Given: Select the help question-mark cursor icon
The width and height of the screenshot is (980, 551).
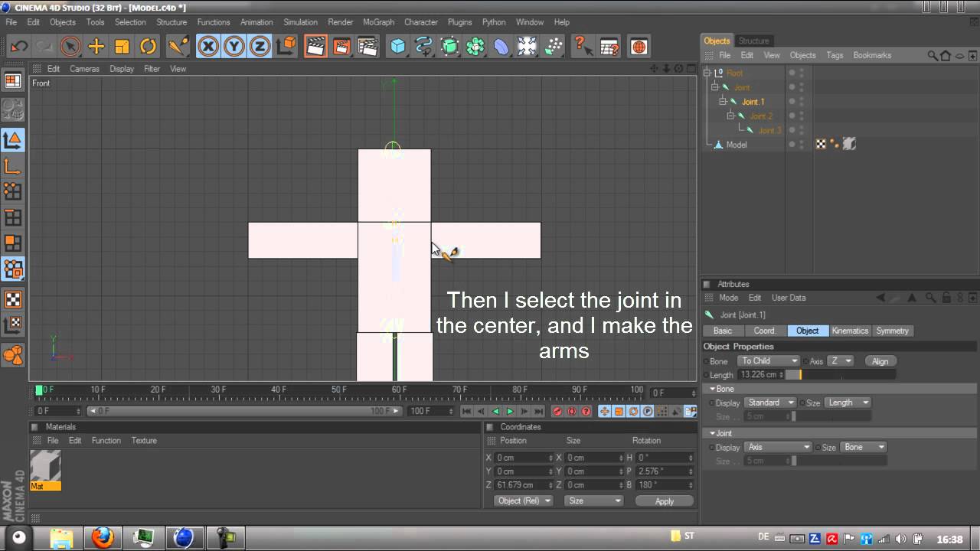Looking at the screenshot, I should 583,47.
